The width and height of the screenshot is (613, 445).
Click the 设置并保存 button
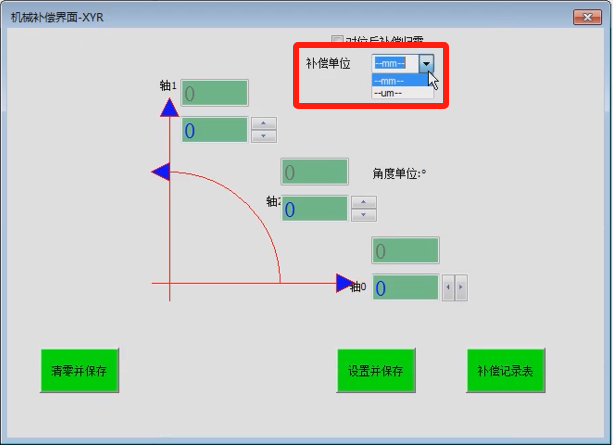pyautogui.click(x=375, y=371)
